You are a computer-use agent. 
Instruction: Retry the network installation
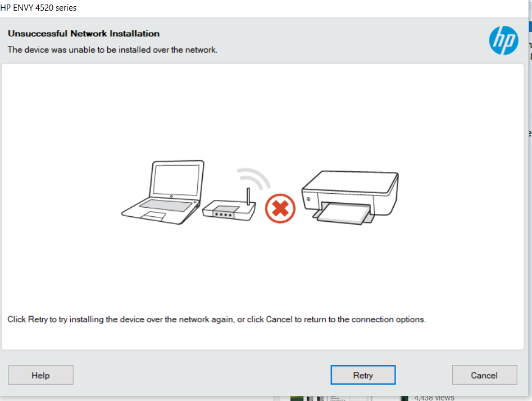click(363, 375)
